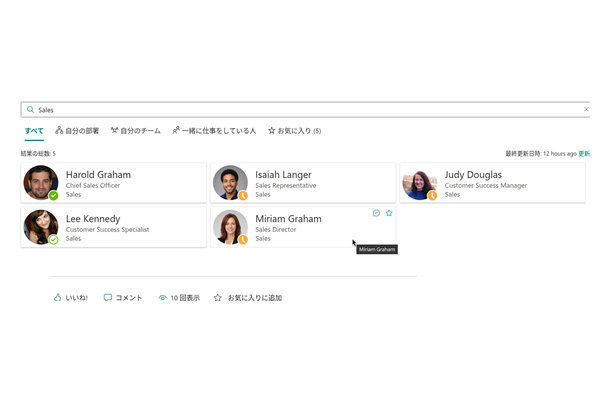Click Harold Graham's green availability badge
The height and width of the screenshot is (400, 600).
(54, 196)
